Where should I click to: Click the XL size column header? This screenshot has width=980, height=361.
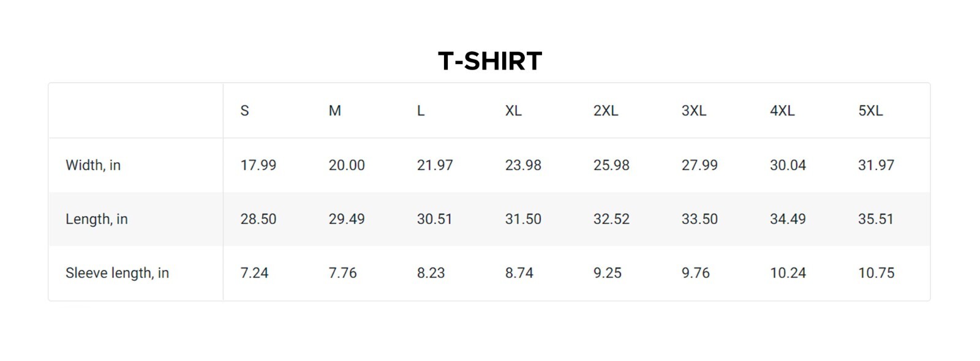pos(513,111)
